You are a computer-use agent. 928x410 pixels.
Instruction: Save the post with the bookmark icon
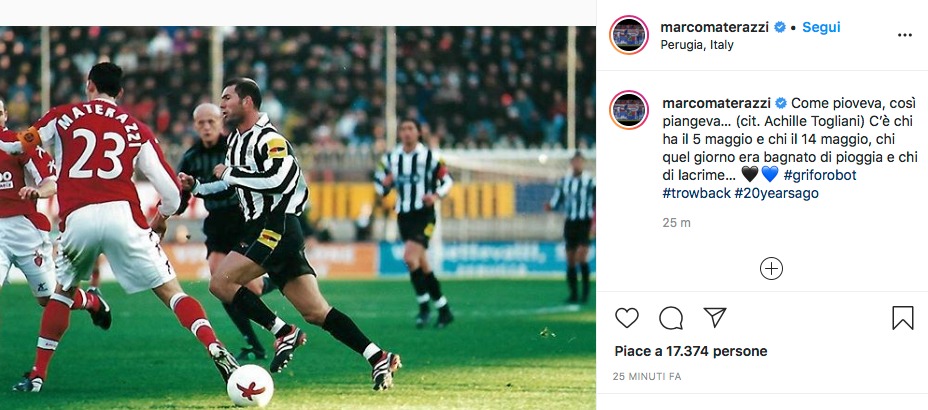(x=902, y=318)
